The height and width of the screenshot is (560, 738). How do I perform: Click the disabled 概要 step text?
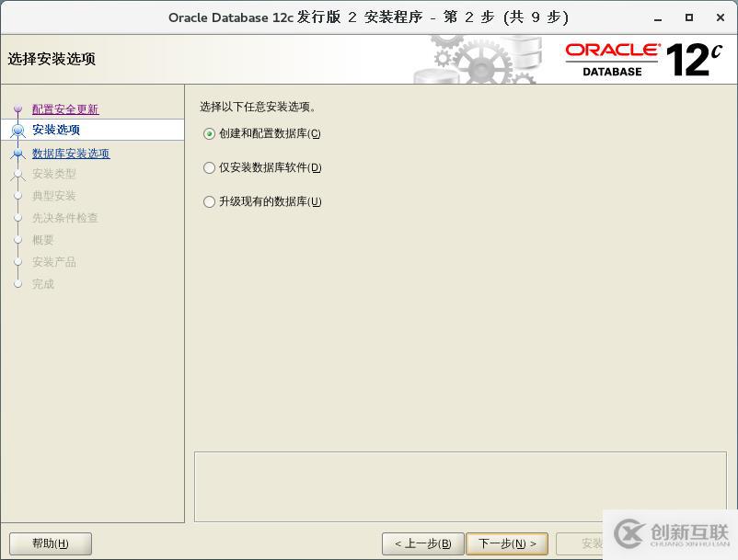tap(43, 240)
